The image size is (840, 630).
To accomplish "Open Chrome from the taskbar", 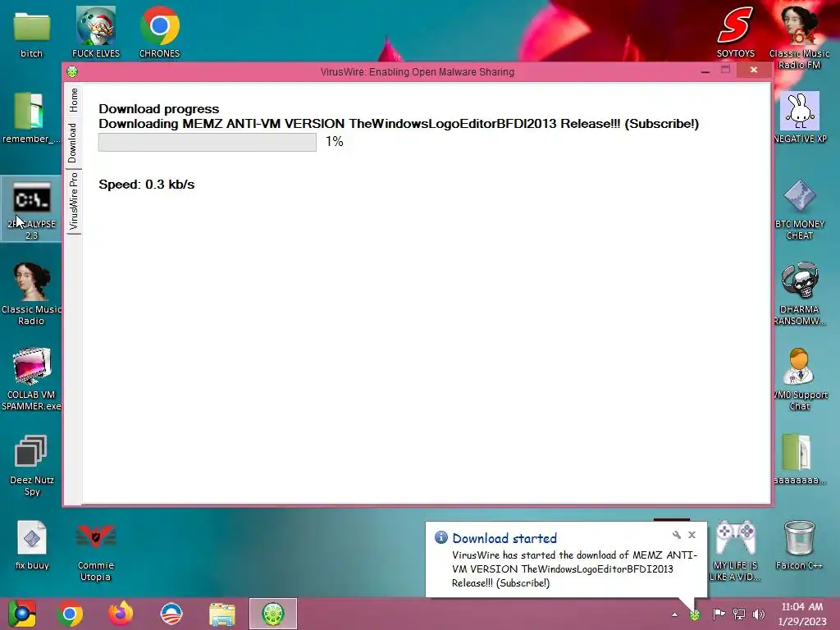I will tap(71, 614).
